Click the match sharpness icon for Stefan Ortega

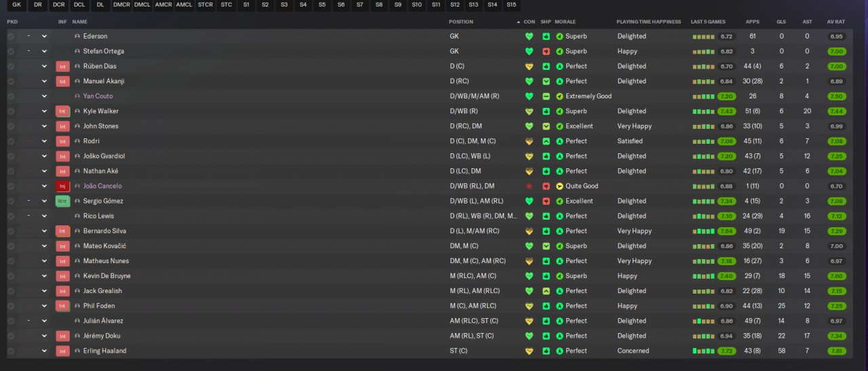546,52
